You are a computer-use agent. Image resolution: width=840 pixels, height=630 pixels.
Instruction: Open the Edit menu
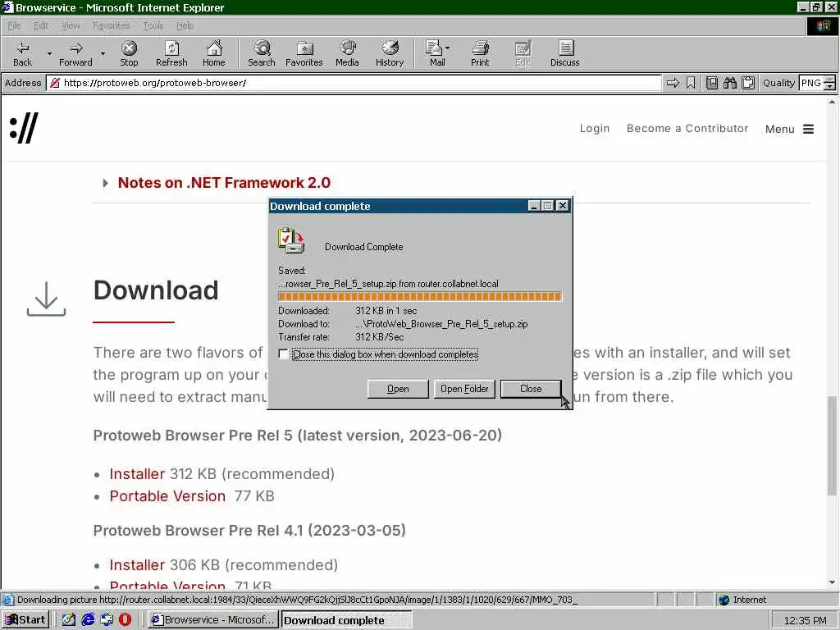tap(41, 25)
